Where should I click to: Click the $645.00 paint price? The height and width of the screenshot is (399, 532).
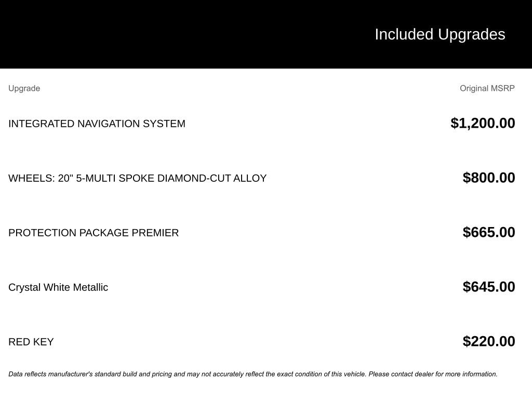pyautogui.click(x=488, y=287)
